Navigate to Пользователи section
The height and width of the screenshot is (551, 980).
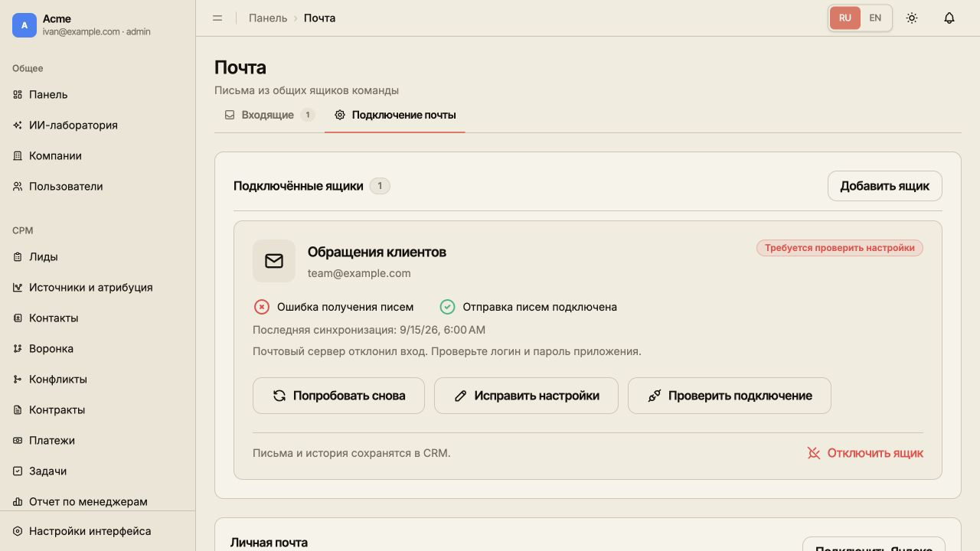tap(97, 186)
